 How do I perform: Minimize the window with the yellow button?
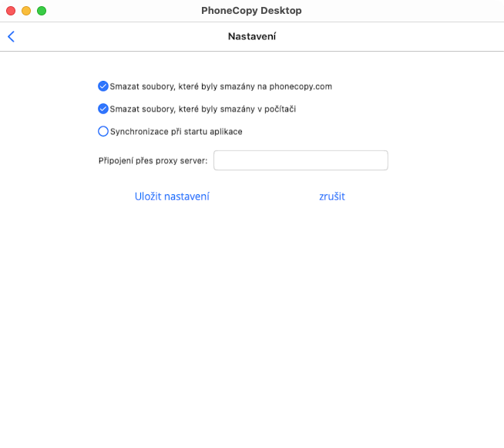tap(26, 11)
